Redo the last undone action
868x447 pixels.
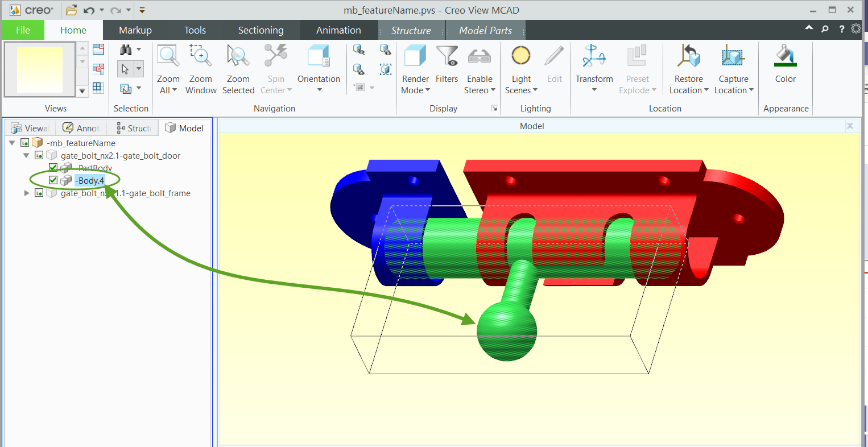115,10
